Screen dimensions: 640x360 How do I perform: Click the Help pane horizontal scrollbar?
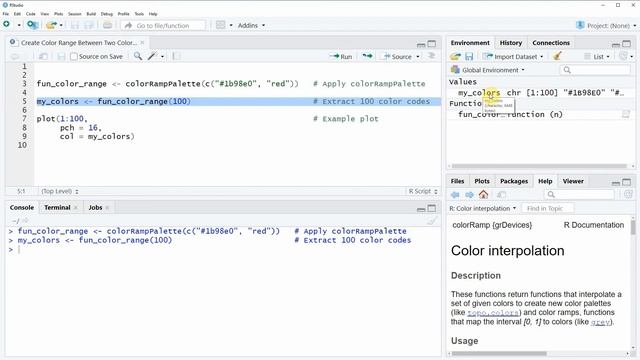pyautogui.click(x=499, y=353)
